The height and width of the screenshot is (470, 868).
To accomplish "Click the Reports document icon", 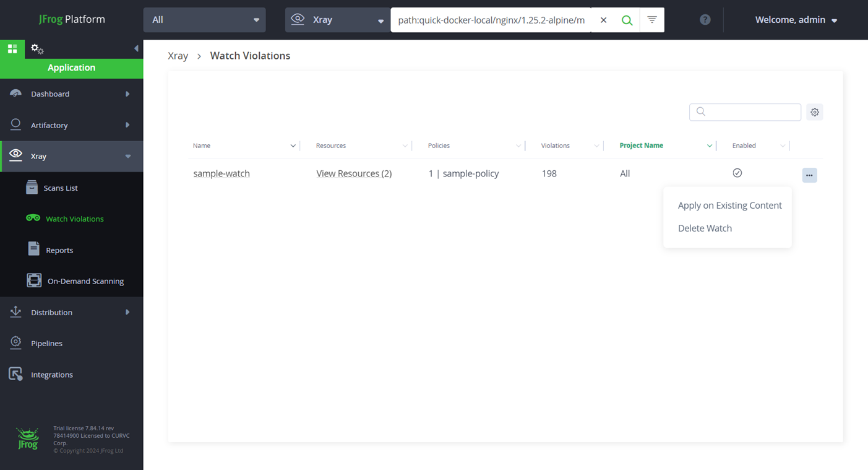I will [34, 249].
